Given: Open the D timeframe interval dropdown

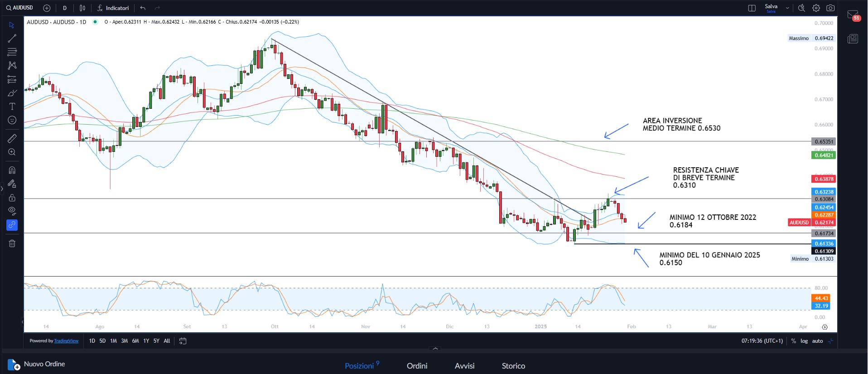Looking at the screenshot, I should [x=65, y=8].
